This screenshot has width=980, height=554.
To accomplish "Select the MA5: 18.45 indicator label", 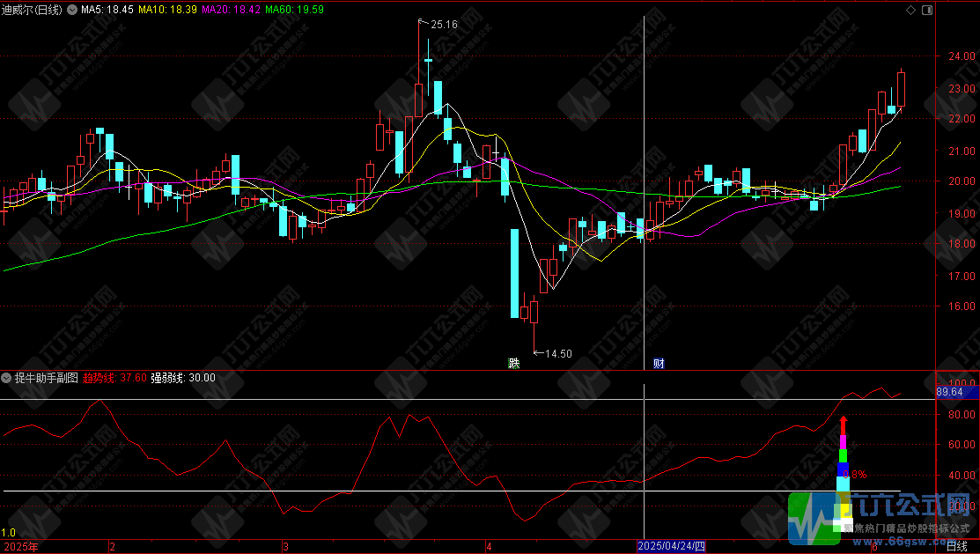I will click(x=107, y=10).
